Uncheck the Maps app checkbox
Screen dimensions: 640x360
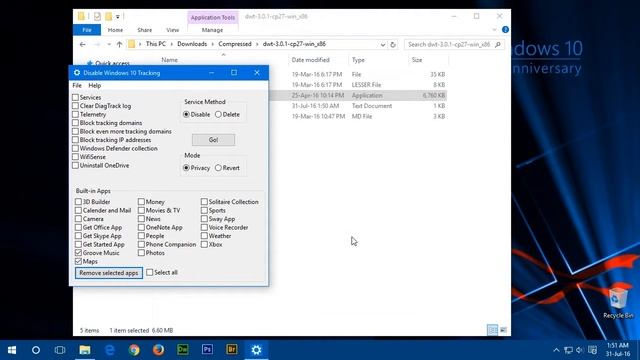pos(78,261)
